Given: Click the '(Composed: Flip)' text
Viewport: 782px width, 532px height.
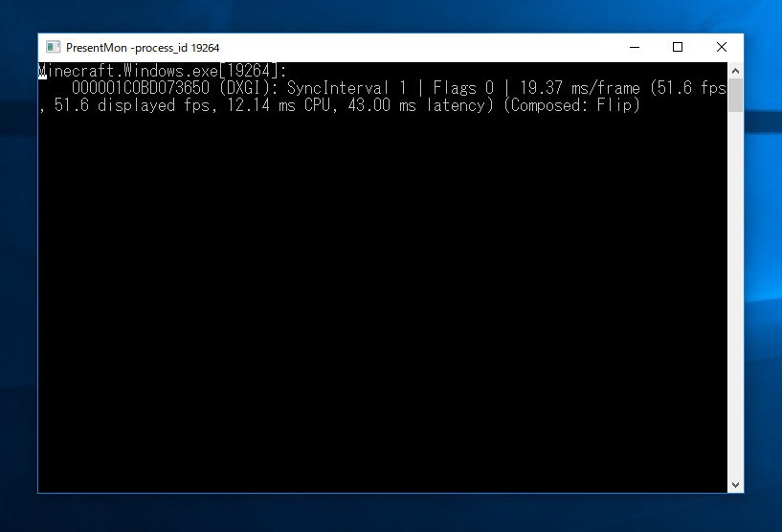Looking at the screenshot, I should [571, 105].
